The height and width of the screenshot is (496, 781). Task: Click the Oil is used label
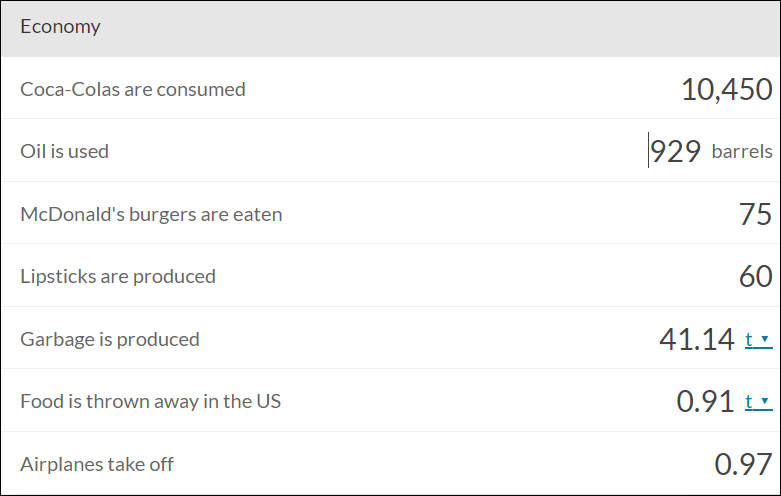pos(64,151)
